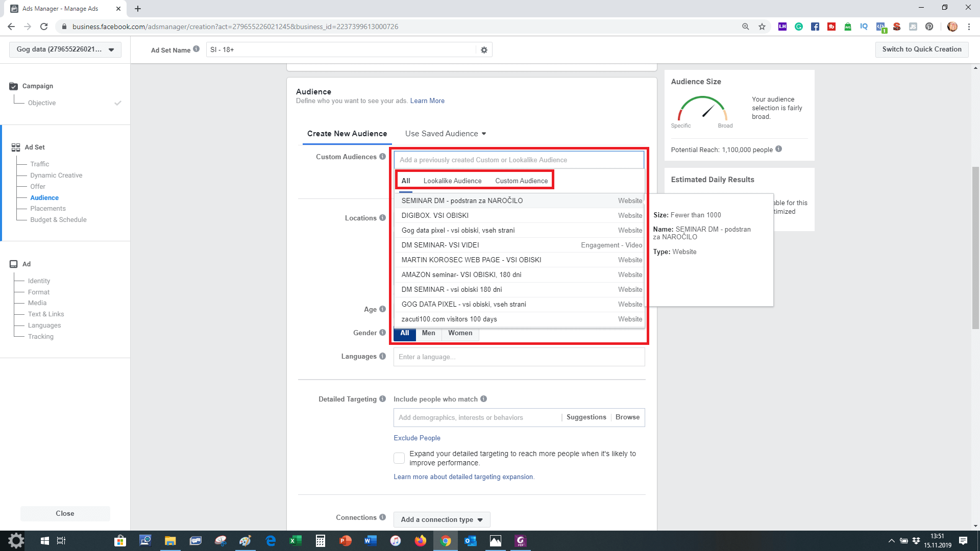Click info icon next to Languages label
This screenshot has width=980, height=551.
(x=382, y=356)
